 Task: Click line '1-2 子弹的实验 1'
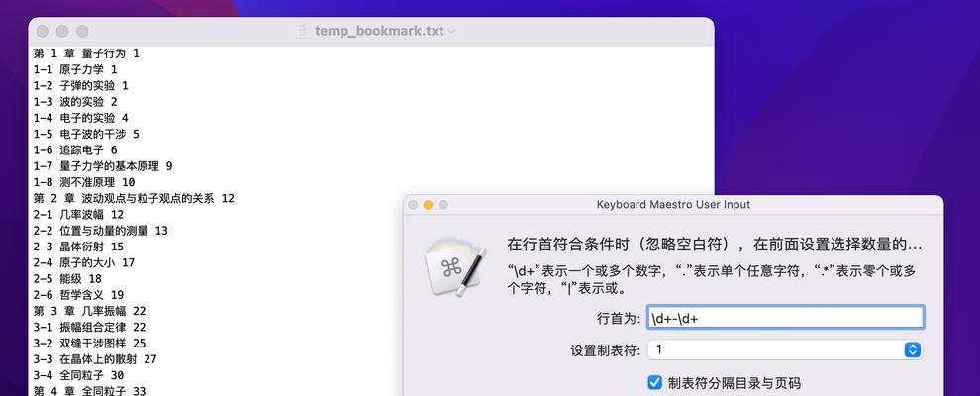(80, 85)
